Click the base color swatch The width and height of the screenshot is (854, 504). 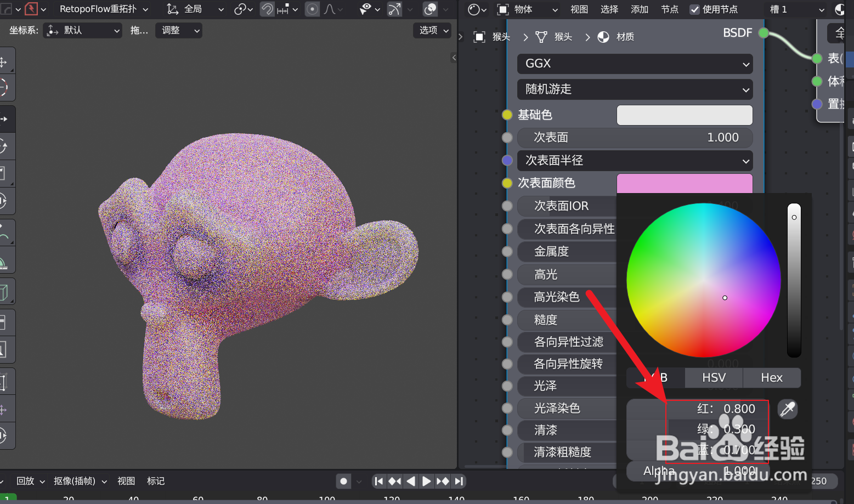tap(685, 115)
